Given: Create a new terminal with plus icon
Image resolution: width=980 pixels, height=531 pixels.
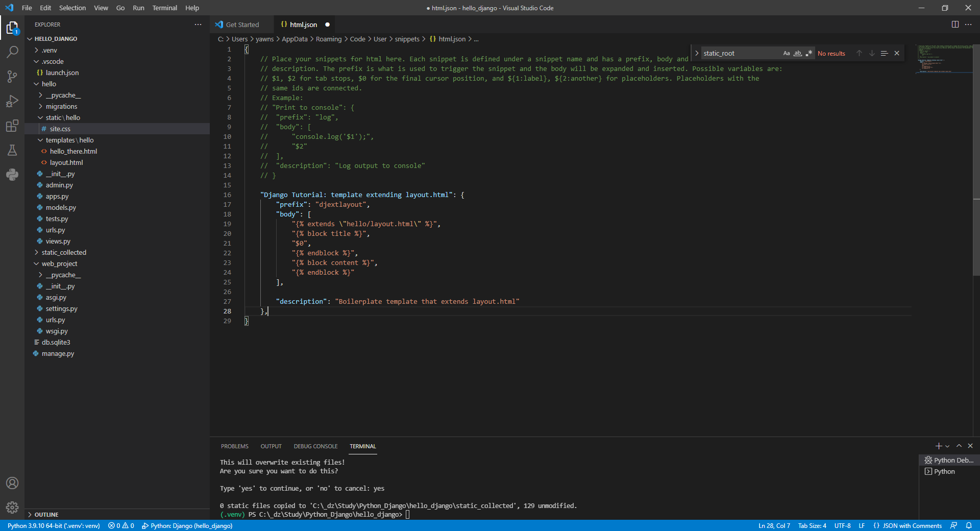Looking at the screenshot, I should tap(938, 446).
